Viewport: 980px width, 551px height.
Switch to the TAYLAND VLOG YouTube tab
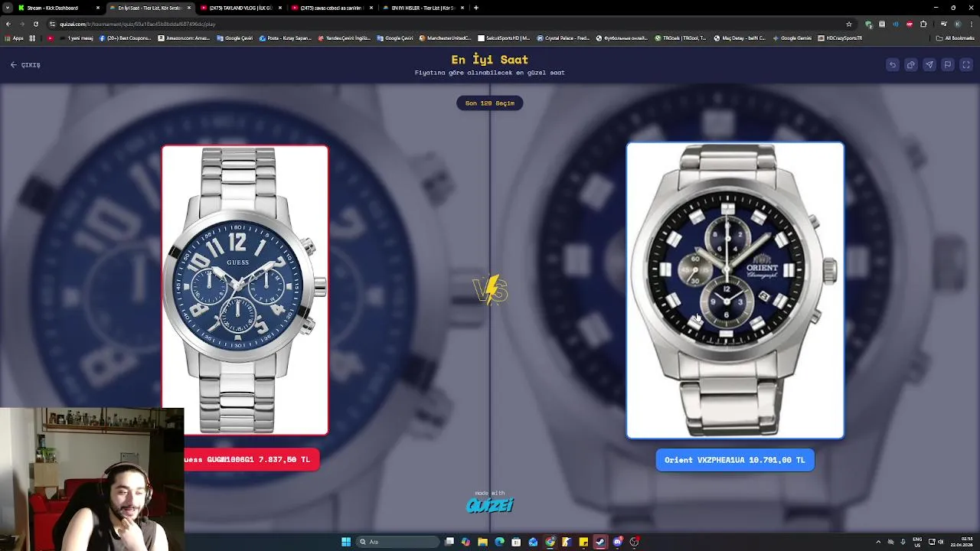tap(241, 8)
